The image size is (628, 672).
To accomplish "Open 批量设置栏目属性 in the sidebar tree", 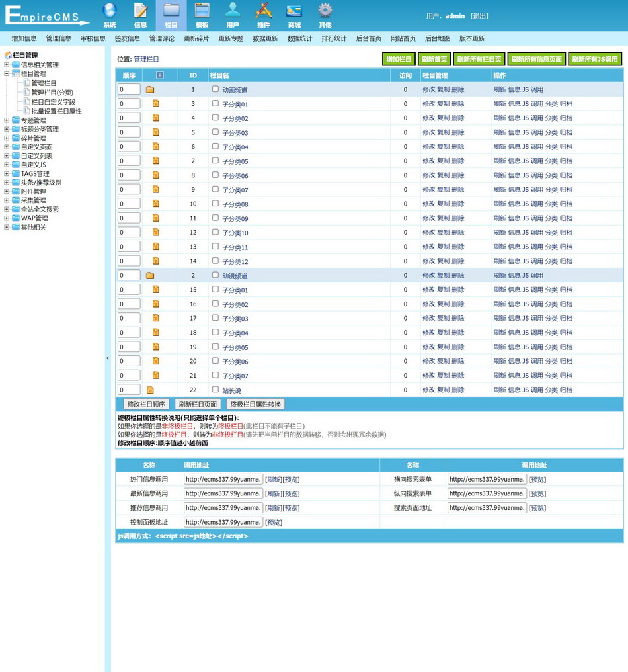I will pyautogui.click(x=56, y=111).
